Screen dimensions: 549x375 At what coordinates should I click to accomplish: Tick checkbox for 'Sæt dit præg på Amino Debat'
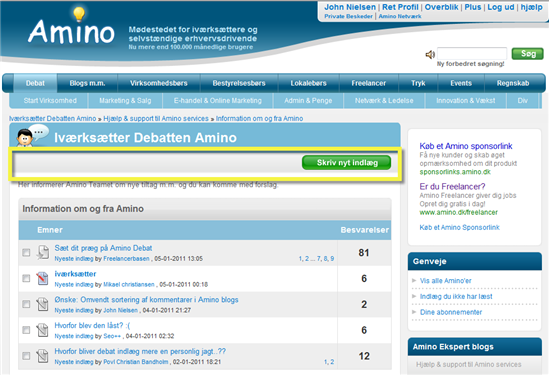[x=26, y=252]
